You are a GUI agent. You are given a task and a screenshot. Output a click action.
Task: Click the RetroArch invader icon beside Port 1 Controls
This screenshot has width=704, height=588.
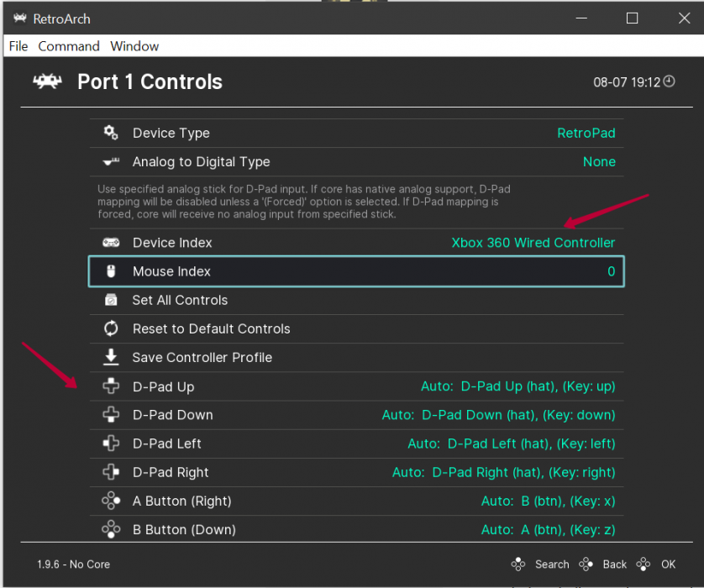tap(47, 81)
